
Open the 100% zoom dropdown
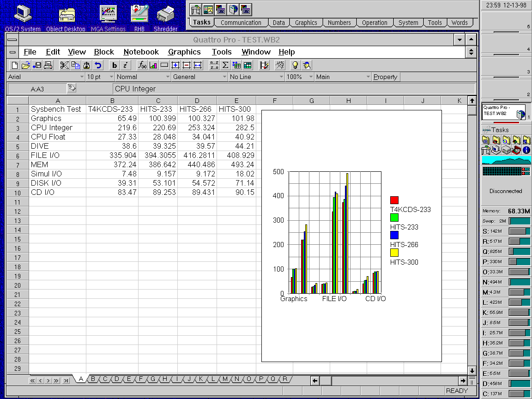[311, 77]
